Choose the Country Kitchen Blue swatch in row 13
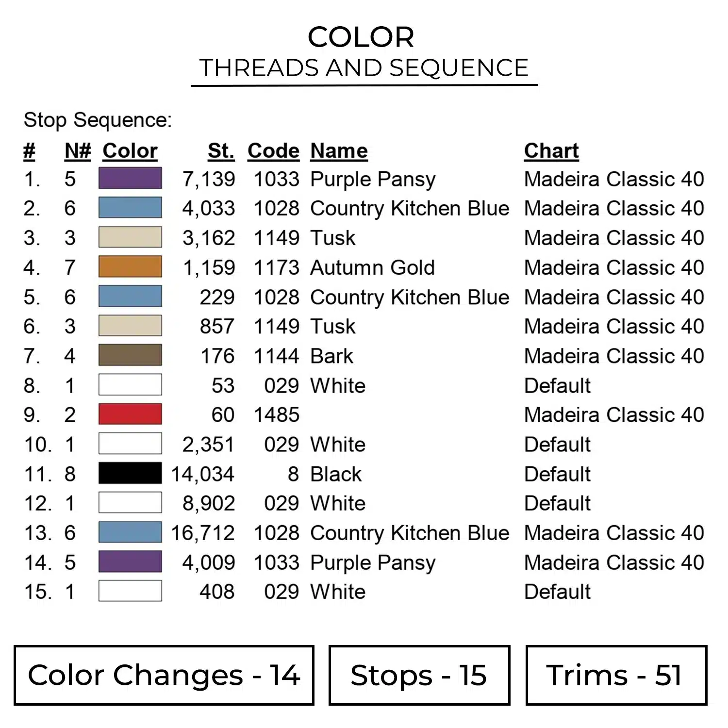728x728 pixels. tap(130, 532)
